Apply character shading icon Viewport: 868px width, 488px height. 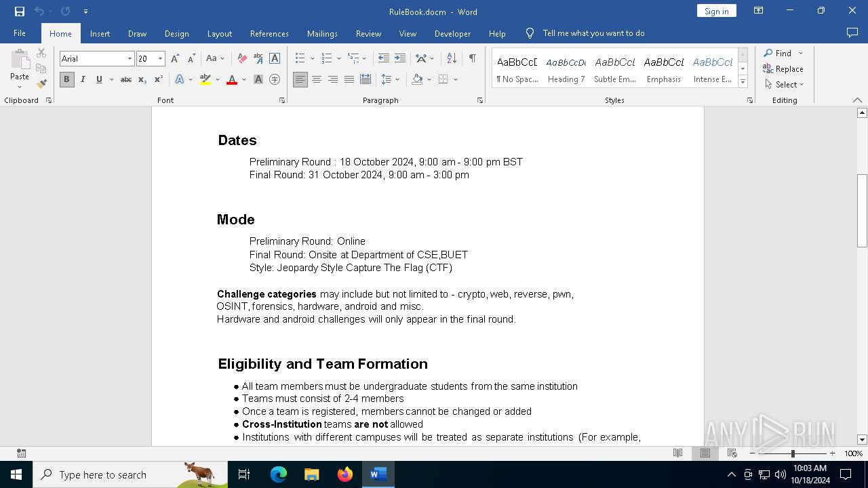click(258, 79)
